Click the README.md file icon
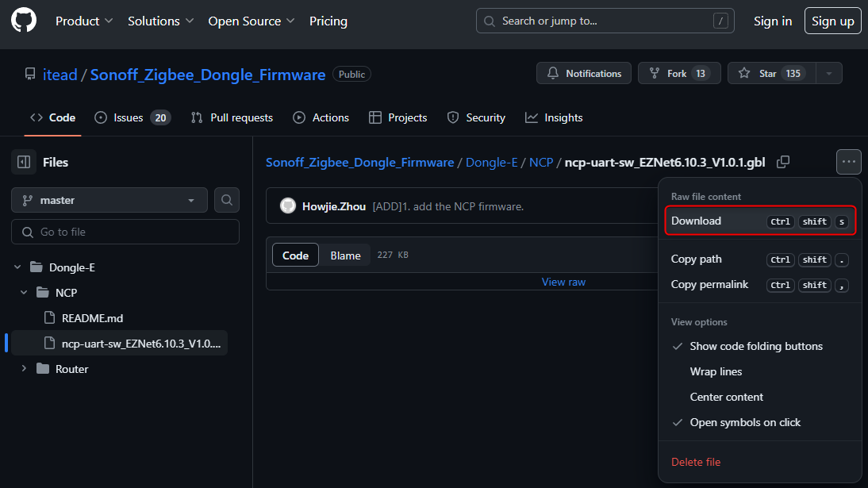The image size is (868, 488). pos(50,318)
